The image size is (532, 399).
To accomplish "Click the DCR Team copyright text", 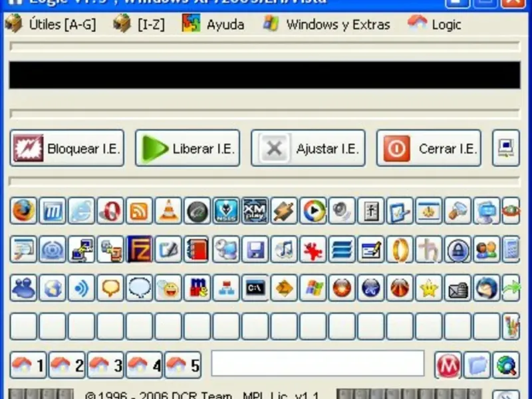I will (202, 395).
